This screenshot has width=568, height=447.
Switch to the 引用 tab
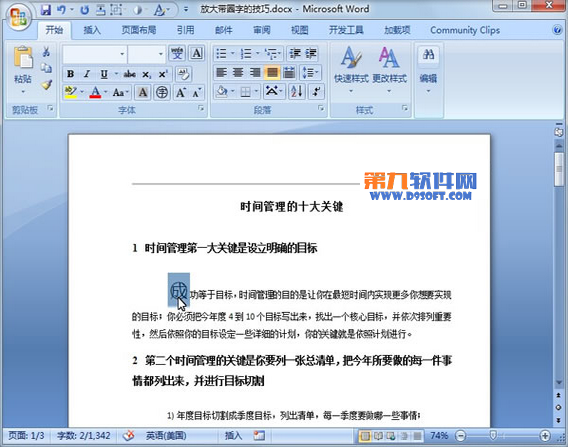pyautogui.click(x=186, y=30)
